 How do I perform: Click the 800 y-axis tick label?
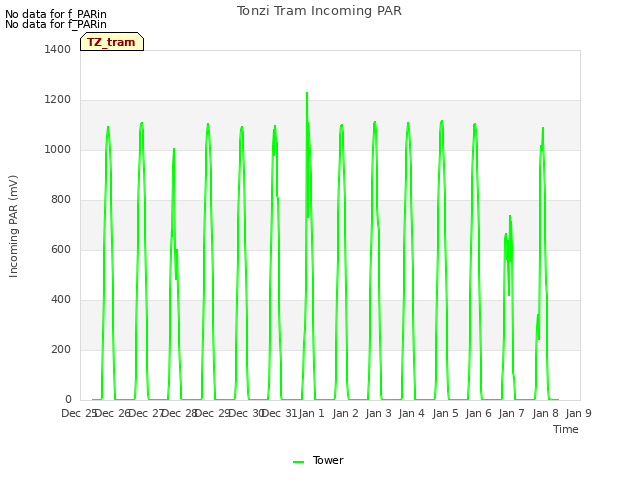point(61,200)
